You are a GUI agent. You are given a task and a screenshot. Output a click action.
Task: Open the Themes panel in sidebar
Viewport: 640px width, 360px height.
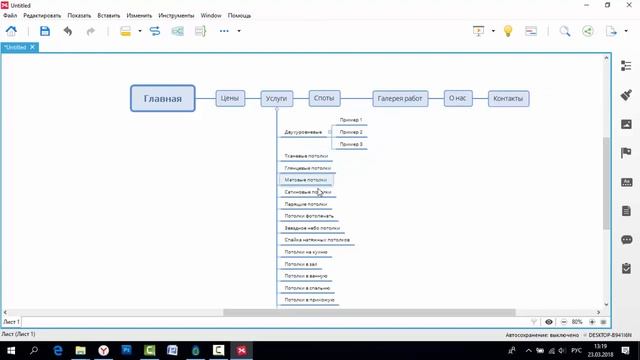point(626,182)
